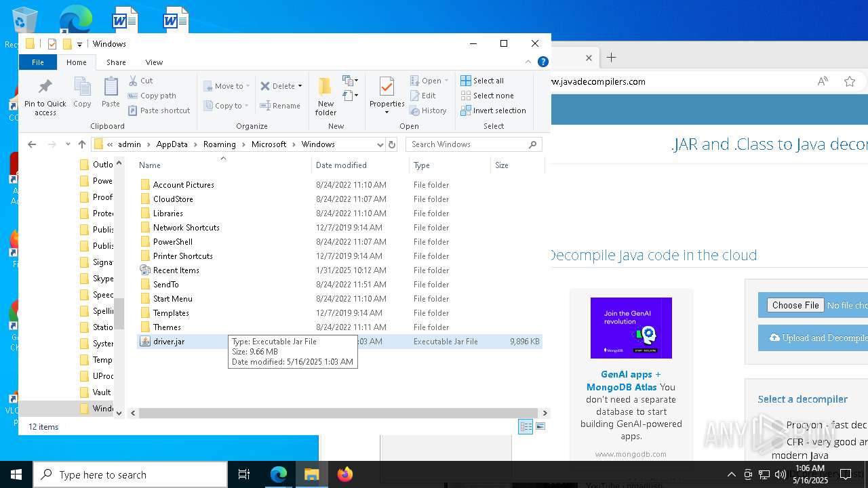Expand the Delete dropdown arrow
This screenshot has height=488, width=868.
[x=300, y=86]
